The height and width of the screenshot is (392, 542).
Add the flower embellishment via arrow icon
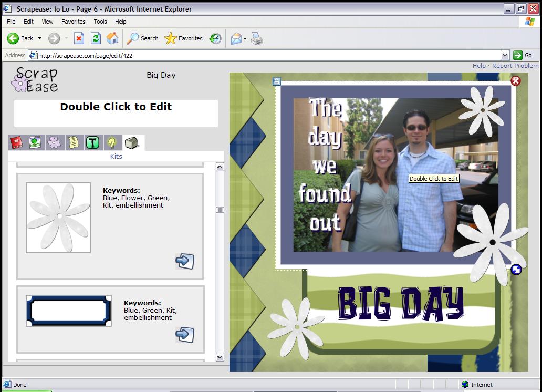tap(185, 261)
